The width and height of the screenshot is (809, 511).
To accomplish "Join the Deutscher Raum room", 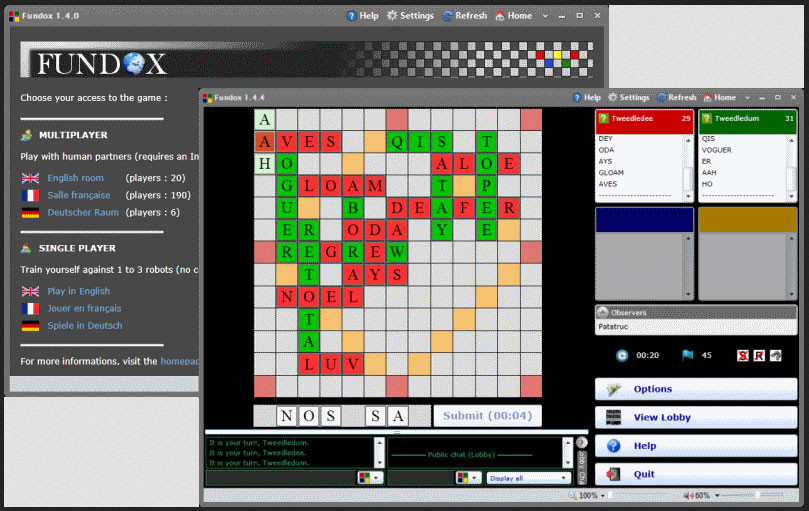I will click(83, 212).
